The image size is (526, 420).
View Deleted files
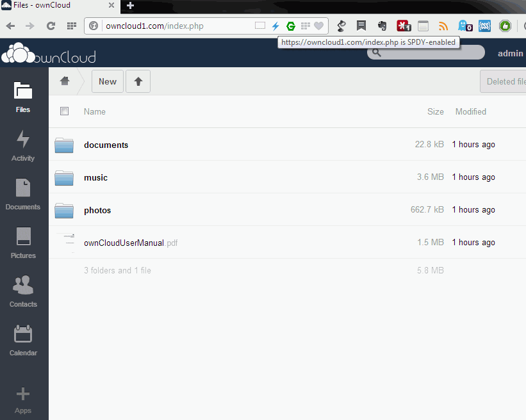(x=505, y=81)
